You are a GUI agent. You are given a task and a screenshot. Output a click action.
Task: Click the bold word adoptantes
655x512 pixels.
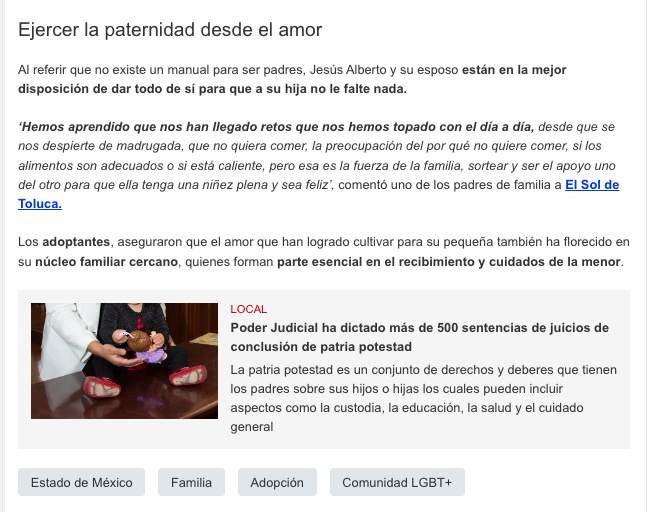click(x=76, y=242)
